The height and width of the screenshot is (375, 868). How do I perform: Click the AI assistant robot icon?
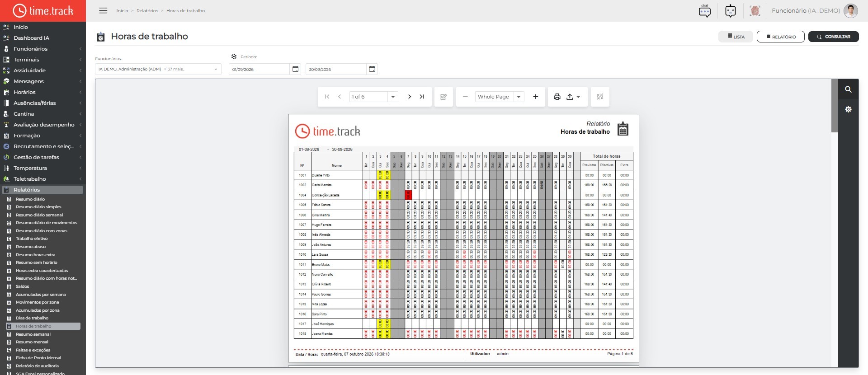pos(731,10)
